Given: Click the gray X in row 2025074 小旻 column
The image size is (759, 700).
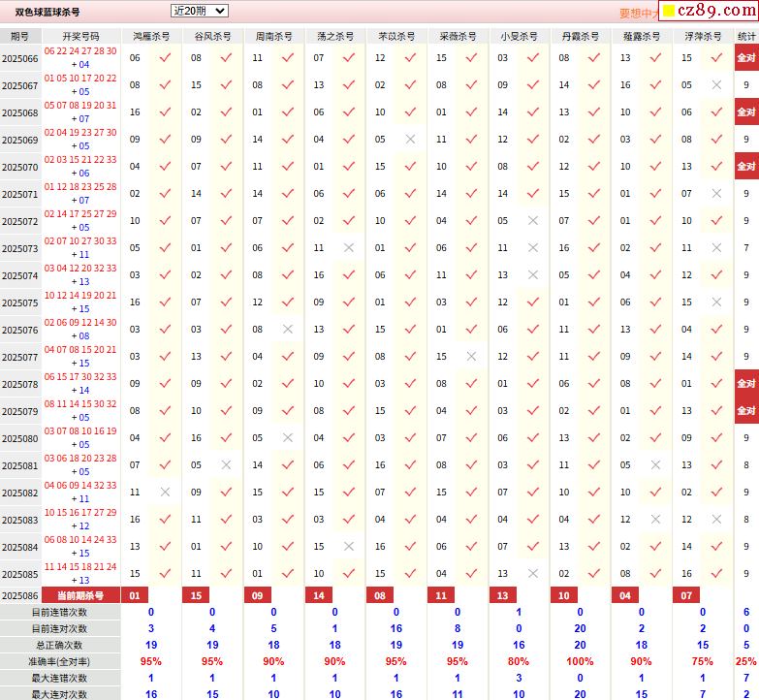Looking at the screenshot, I should (x=533, y=275).
